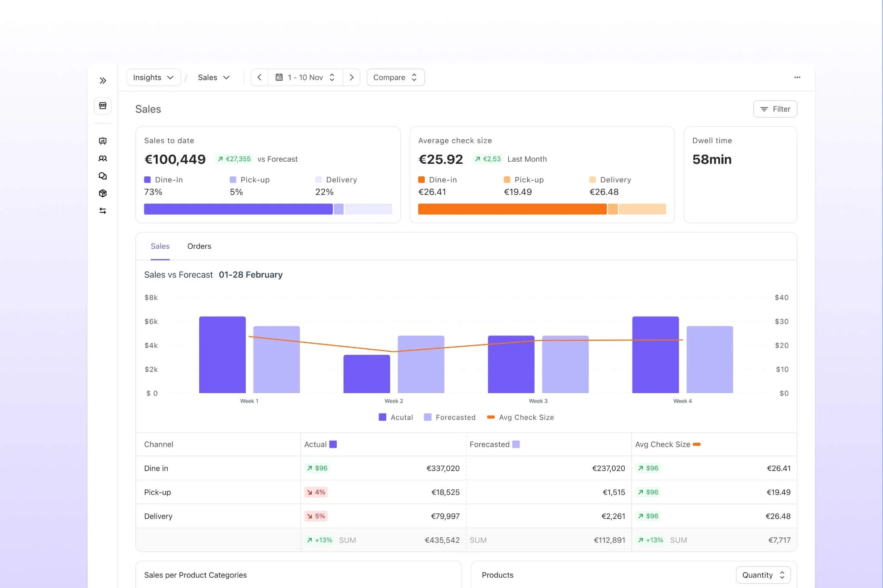Open the Quantity dropdown in Products
883x588 pixels.
coord(763,575)
